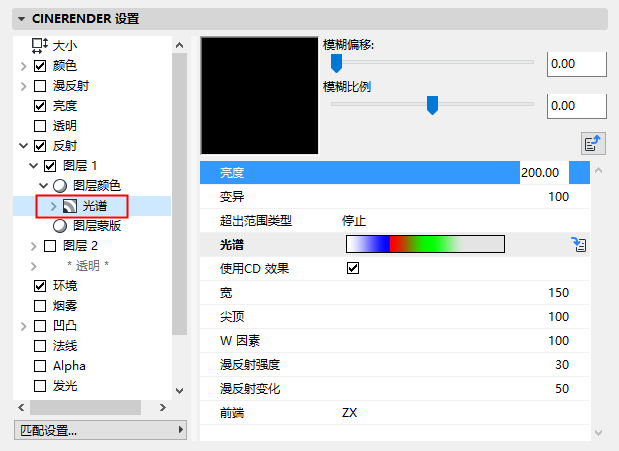Select the 图层蒙版 tree item

click(x=97, y=226)
